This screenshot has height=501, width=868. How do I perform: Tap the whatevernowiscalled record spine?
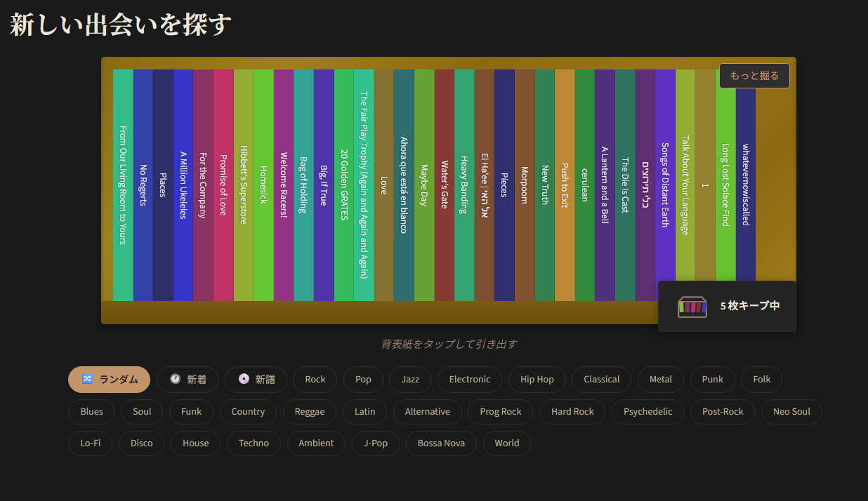(x=746, y=185)
